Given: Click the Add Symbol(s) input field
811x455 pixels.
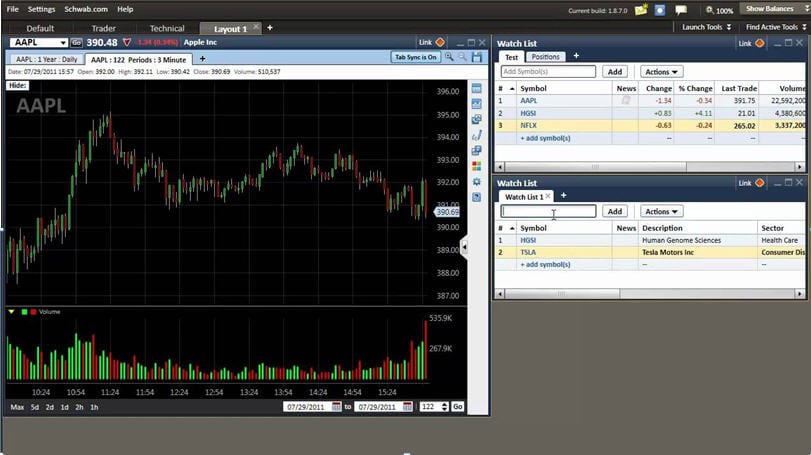Looking at the screenshot, I should [548, 72].
